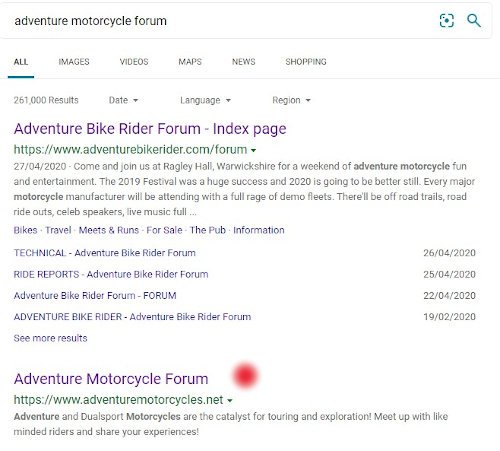The image size is (500, 451).
Task: Open Adventure Bike Rider Forum - Index page
Action: coord(150,129)
